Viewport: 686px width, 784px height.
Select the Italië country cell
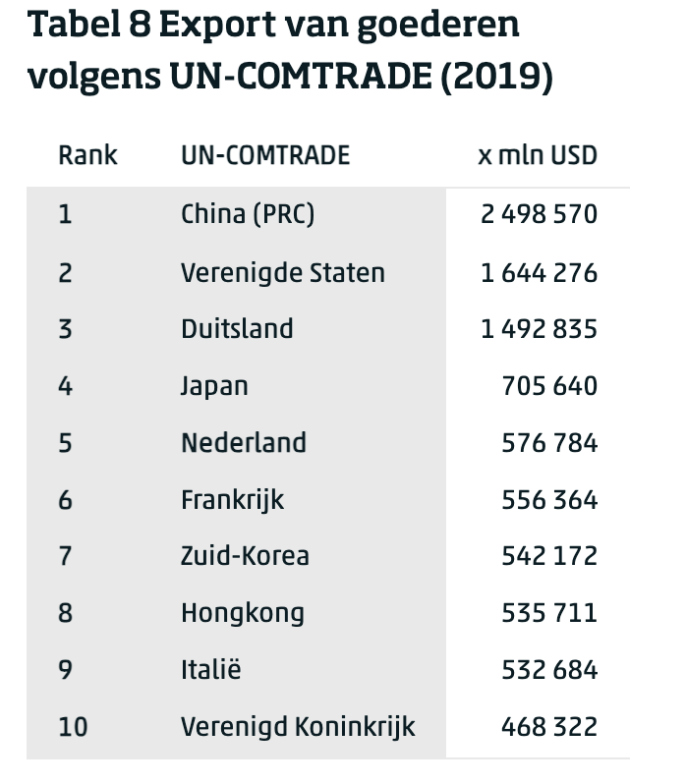tap(210, 670)
